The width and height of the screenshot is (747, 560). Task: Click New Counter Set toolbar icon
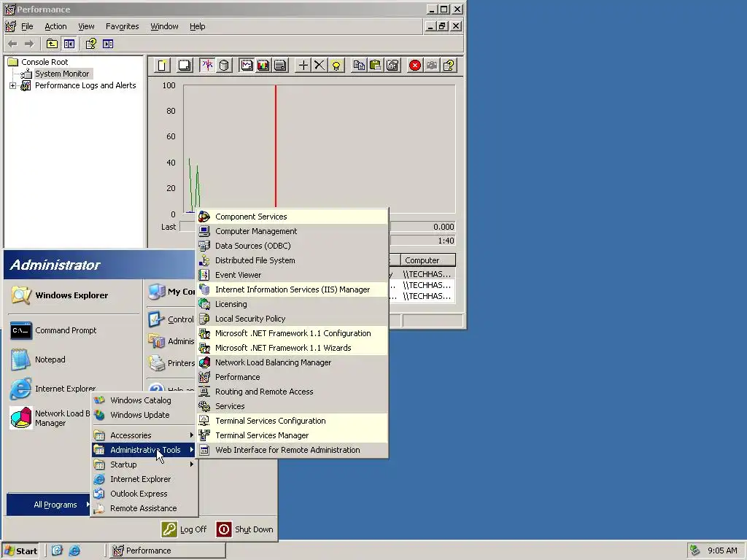click(162, 65)
